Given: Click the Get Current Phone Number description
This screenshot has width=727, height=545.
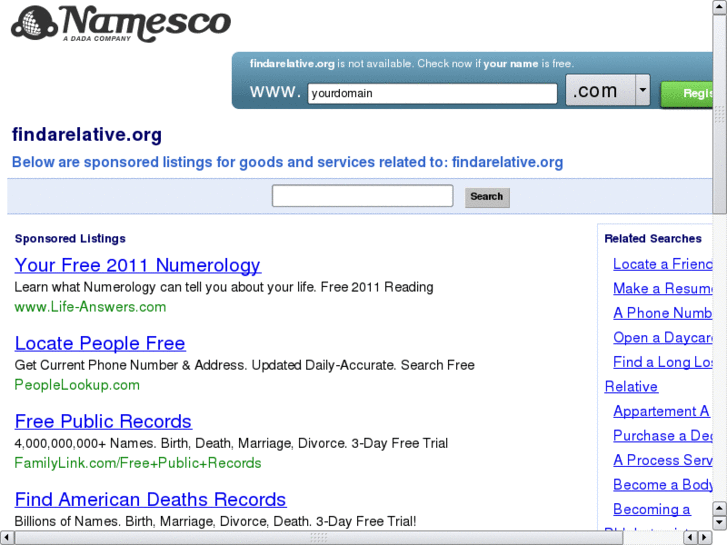Looking at the screenshot, I should (244, 365).
